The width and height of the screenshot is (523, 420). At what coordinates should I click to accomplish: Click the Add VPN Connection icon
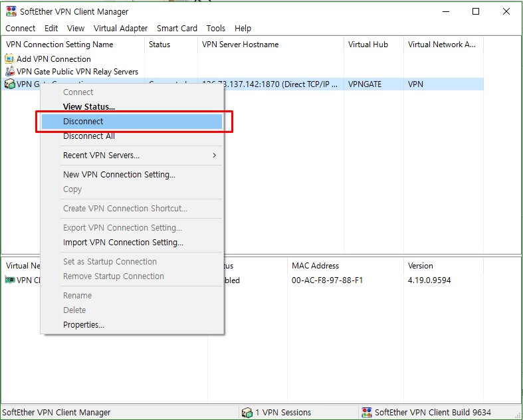click(10, 58)
